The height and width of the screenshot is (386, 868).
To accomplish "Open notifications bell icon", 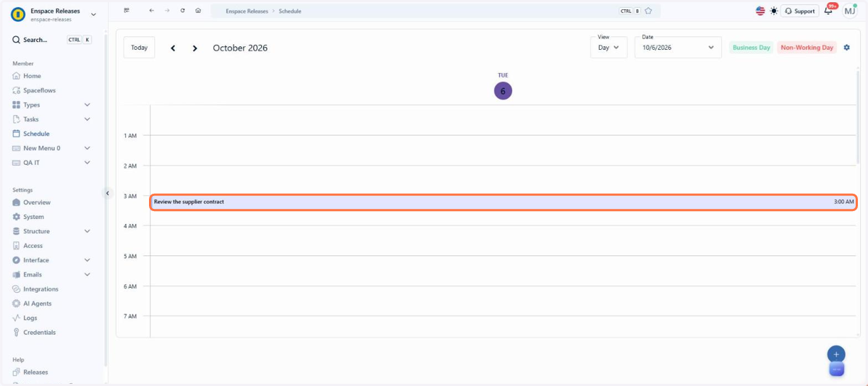I will coord(829,11).
